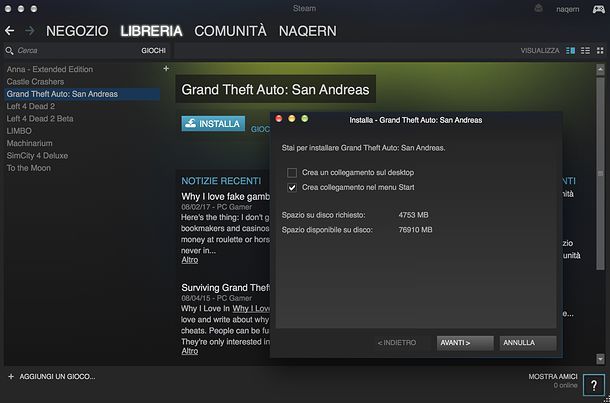Go forward with the right arrow
Screen dimensions: 610x403
(30, 31)
